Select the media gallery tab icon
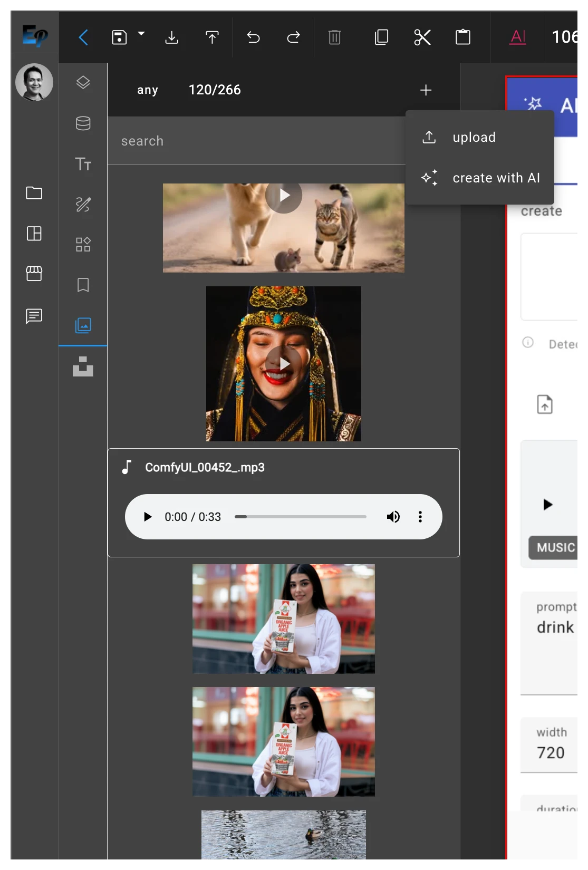The height and width of the screenshot is (870, 588). pos(83,325)
